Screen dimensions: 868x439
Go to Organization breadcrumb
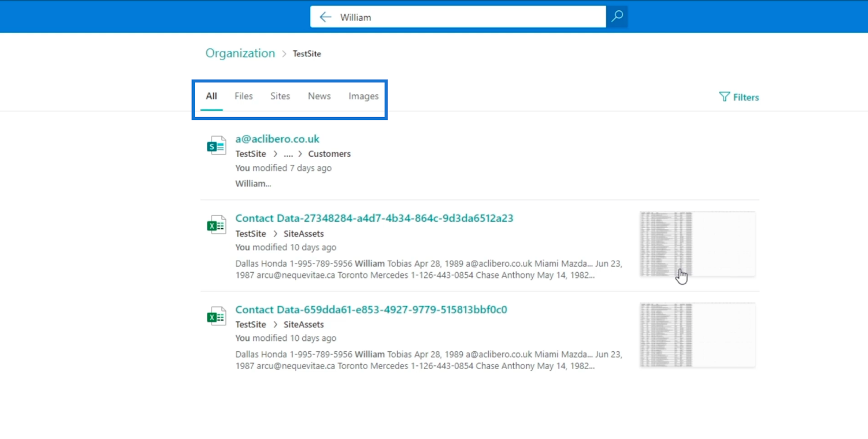pos(240,53)
